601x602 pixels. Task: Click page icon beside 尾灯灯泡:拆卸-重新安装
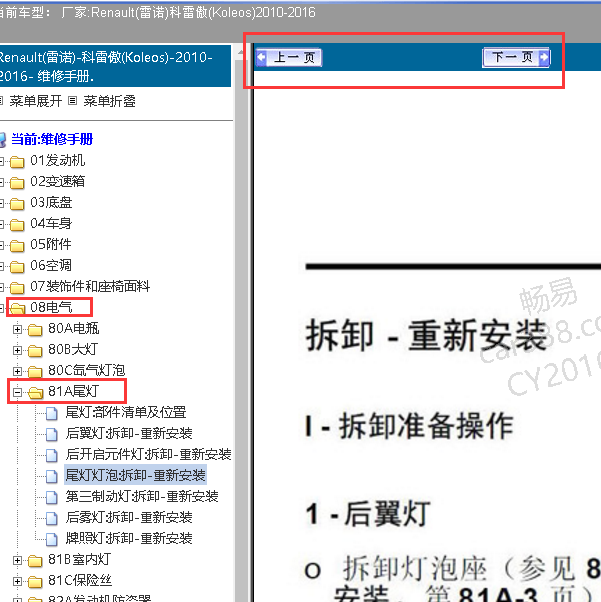tap(51, 476)
